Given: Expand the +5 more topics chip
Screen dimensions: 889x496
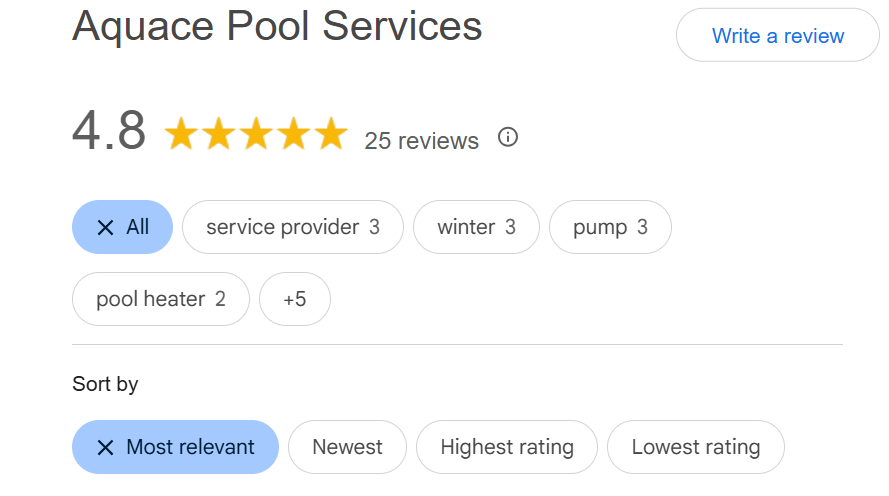Looking at the screenshot, I should point(295,299).
